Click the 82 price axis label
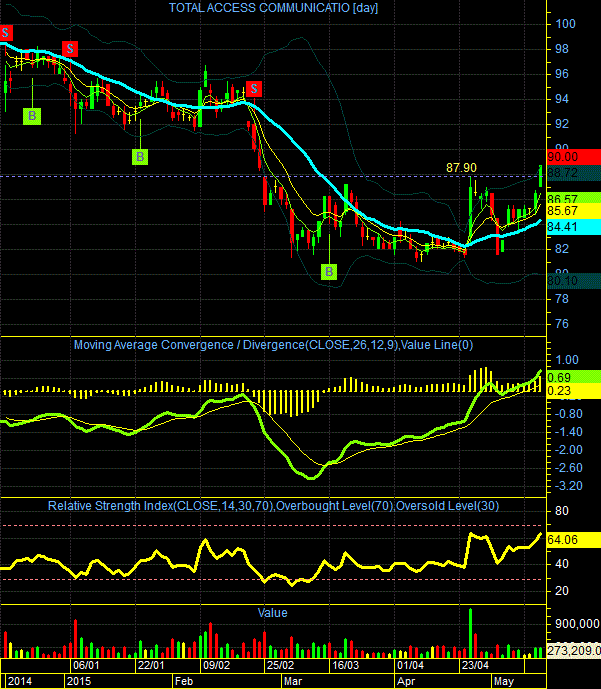 coord(562,249)
